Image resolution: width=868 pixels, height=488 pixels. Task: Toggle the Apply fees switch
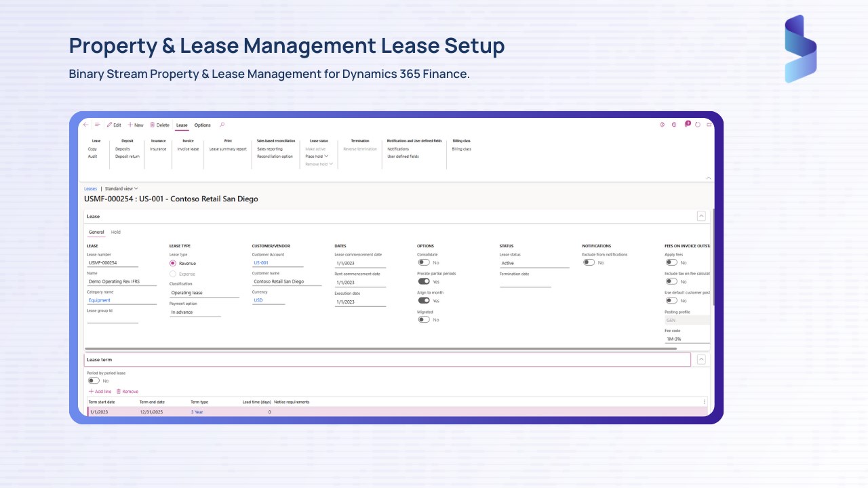pyautogui.click(x=671, y=262)
